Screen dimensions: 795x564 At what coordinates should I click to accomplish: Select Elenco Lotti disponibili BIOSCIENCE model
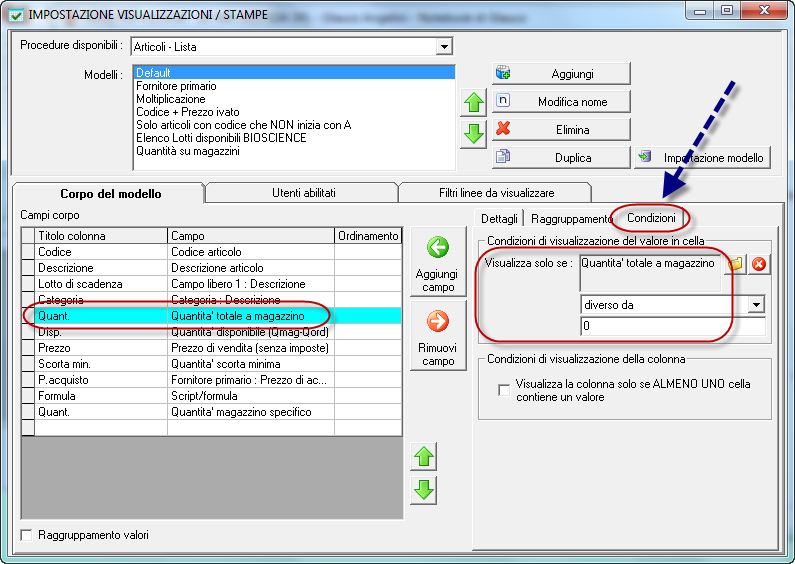tap(294, 138)
